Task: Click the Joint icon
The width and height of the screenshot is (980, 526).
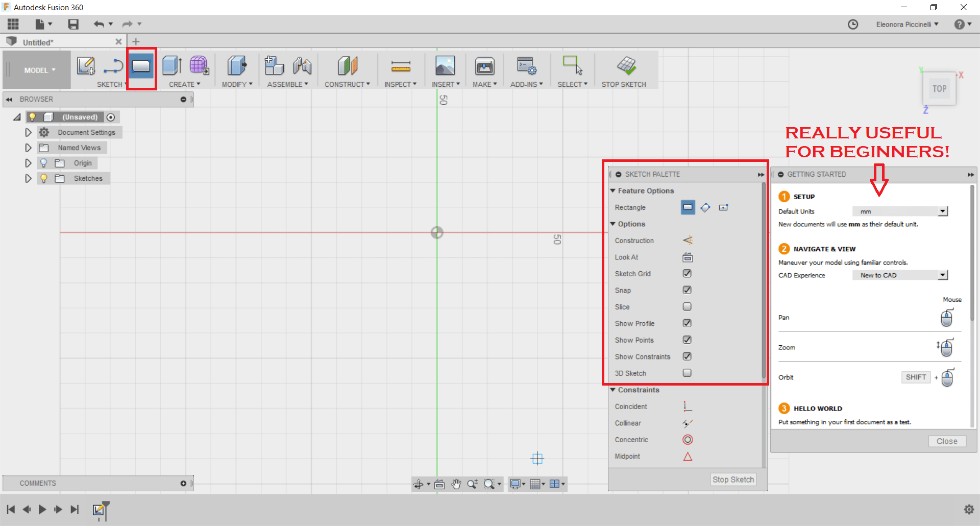Action: click(x=302, y=66)
